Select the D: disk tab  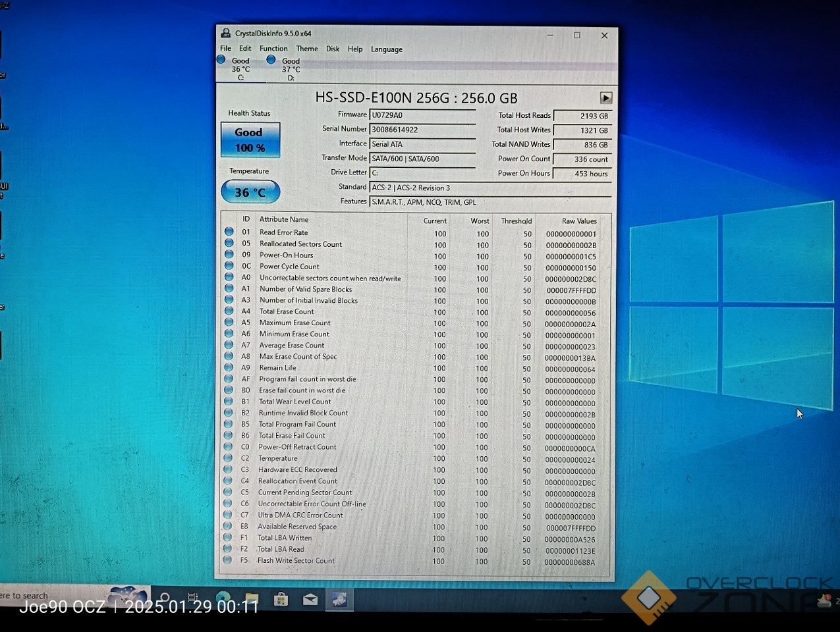coord(290,68)
